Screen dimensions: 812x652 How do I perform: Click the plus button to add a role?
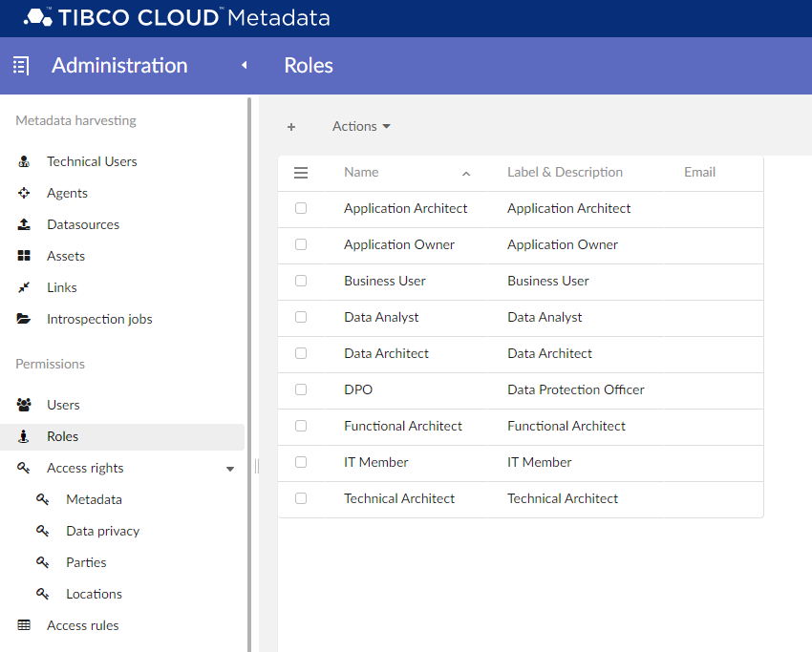[291, 126]
